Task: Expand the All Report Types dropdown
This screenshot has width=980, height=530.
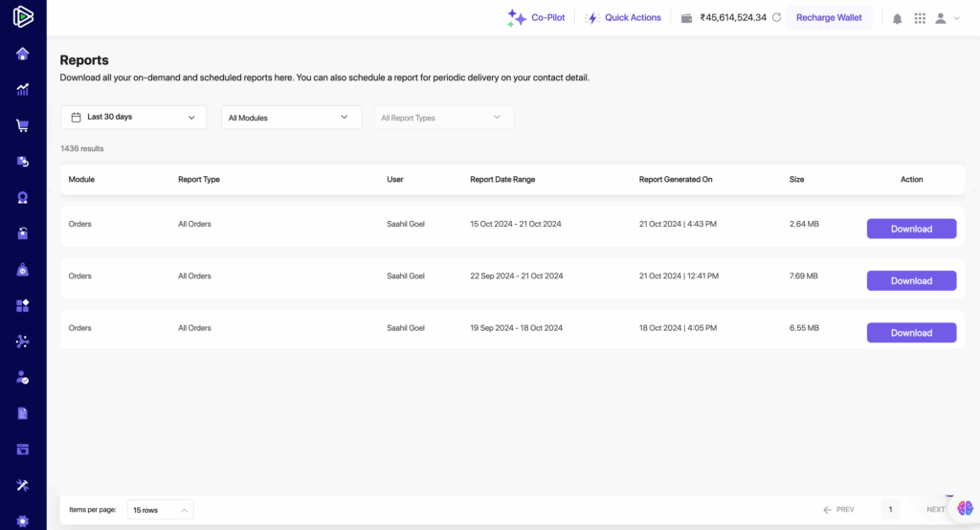Action: (x=443, y=118)
